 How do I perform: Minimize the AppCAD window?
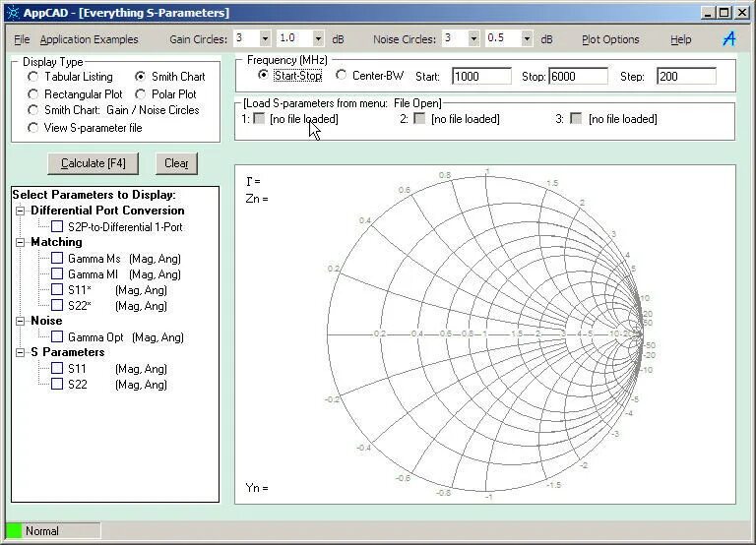[708, 13]
